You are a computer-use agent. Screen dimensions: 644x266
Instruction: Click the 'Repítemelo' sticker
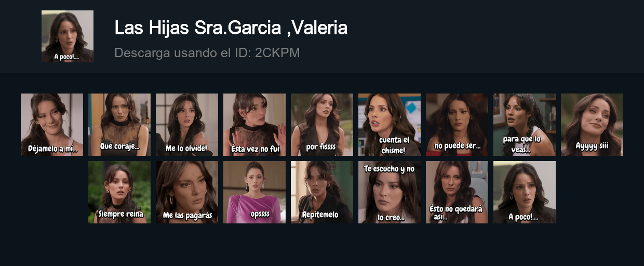pos(322,192)
